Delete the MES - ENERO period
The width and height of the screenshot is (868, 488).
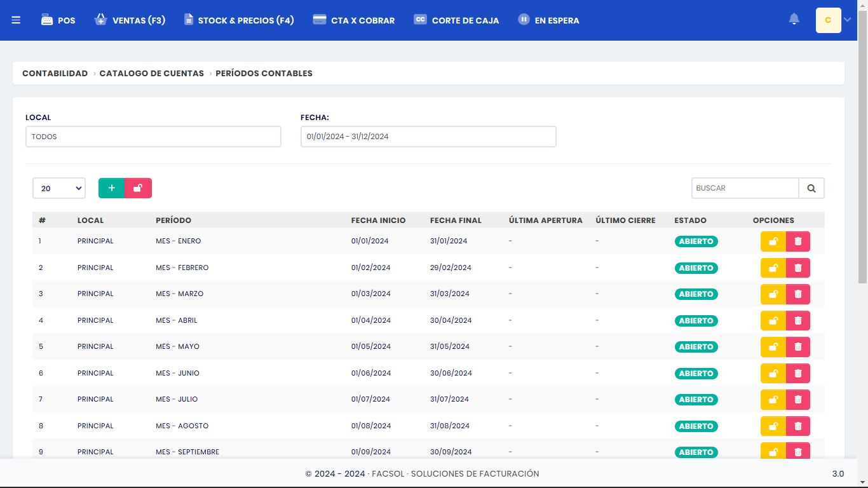(x=798, y=241)
